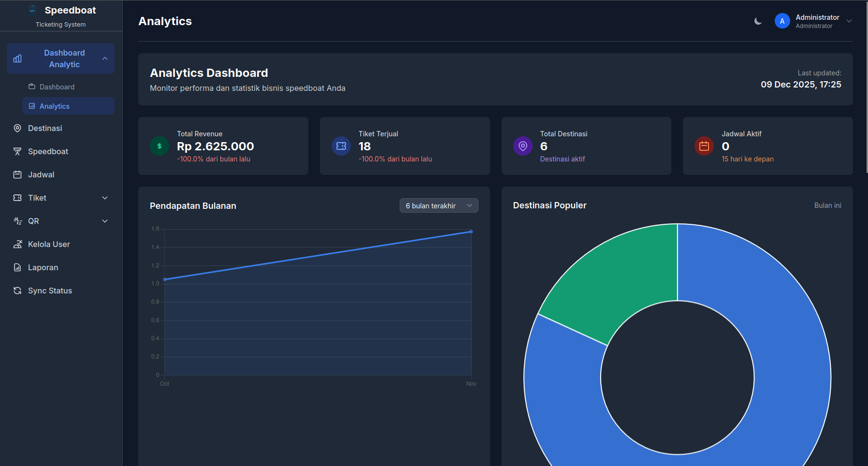Click the green dollar Total Revenue icon

159,146
